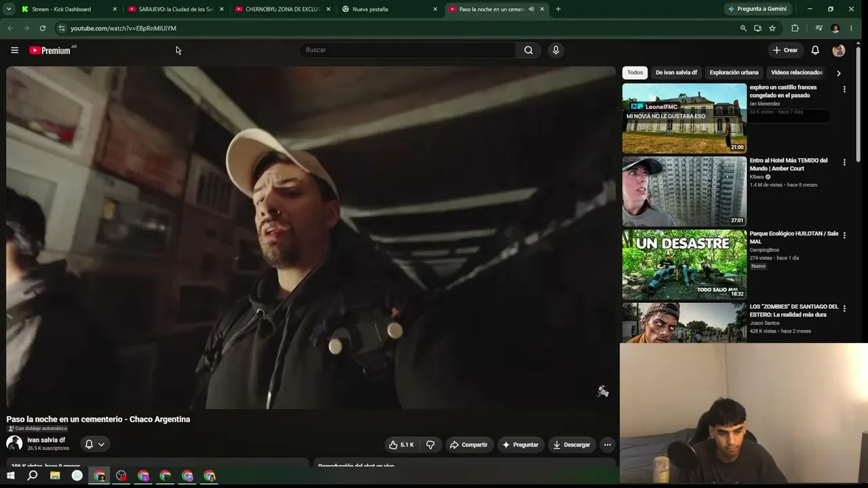Dislike the video with thumbs down
This screenshot has height=488, width=868.
pos(430,445)
